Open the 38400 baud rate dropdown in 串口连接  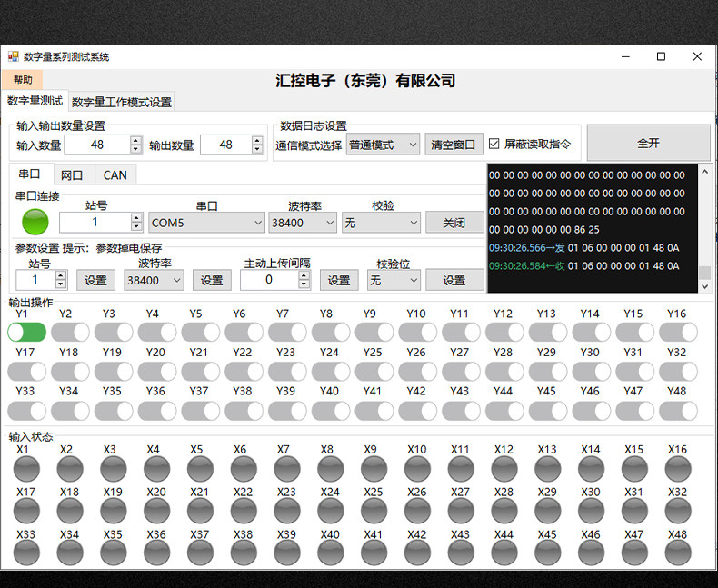[303, 223]
